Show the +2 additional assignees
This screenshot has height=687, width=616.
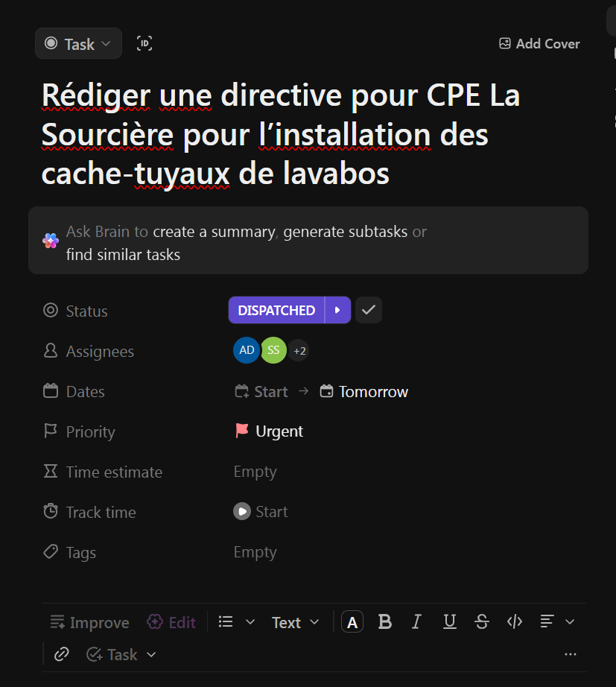pyautogui.click(x=299, y=350)
